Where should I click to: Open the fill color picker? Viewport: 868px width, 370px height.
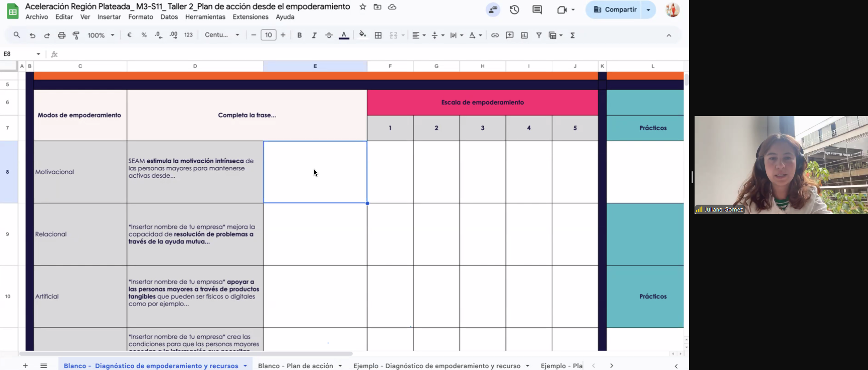[362, 35]
